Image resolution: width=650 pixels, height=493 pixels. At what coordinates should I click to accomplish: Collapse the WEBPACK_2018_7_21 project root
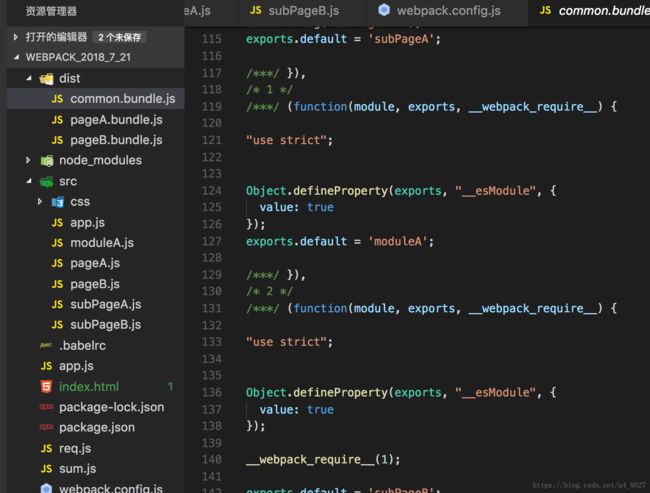[x=16, y=57]
